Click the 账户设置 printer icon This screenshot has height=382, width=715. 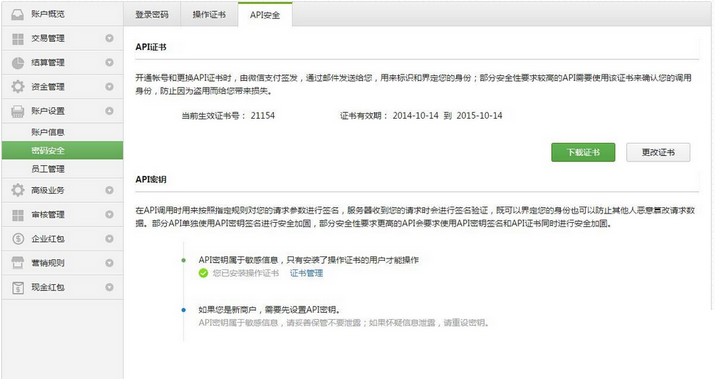(x=18, y=111)
